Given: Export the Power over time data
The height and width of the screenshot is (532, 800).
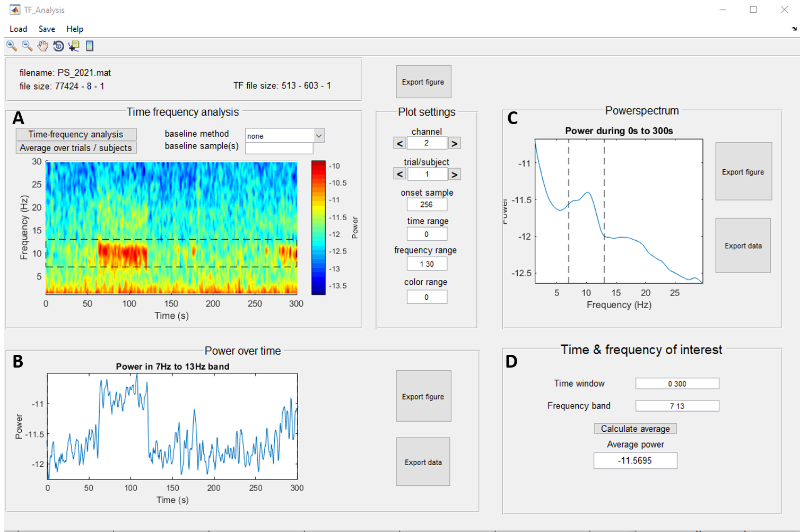Looking at the screenshot, I should point(423,462).
